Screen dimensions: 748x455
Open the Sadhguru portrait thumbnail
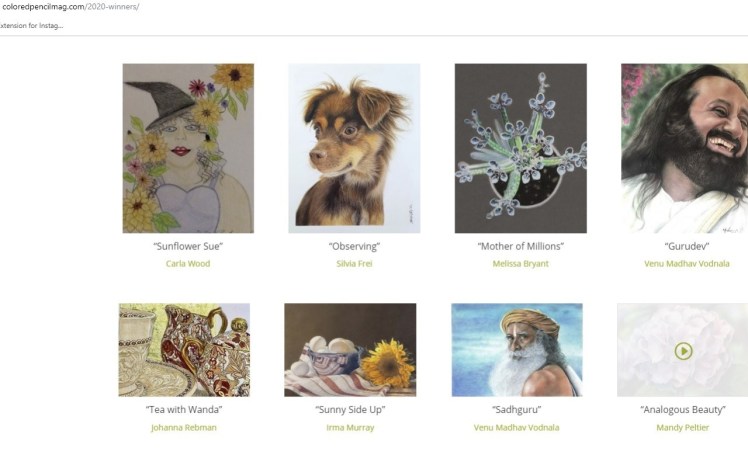[x=517, y=350]
